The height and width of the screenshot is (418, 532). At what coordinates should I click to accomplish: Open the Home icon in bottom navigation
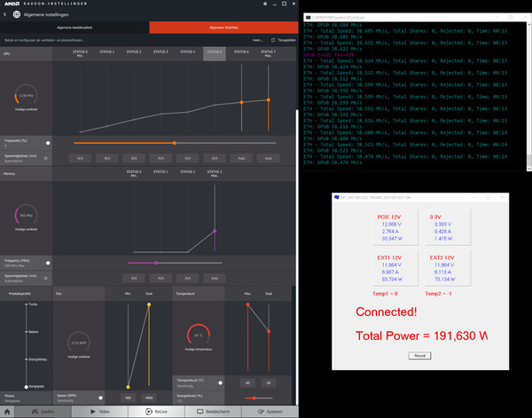coord(7,412)
